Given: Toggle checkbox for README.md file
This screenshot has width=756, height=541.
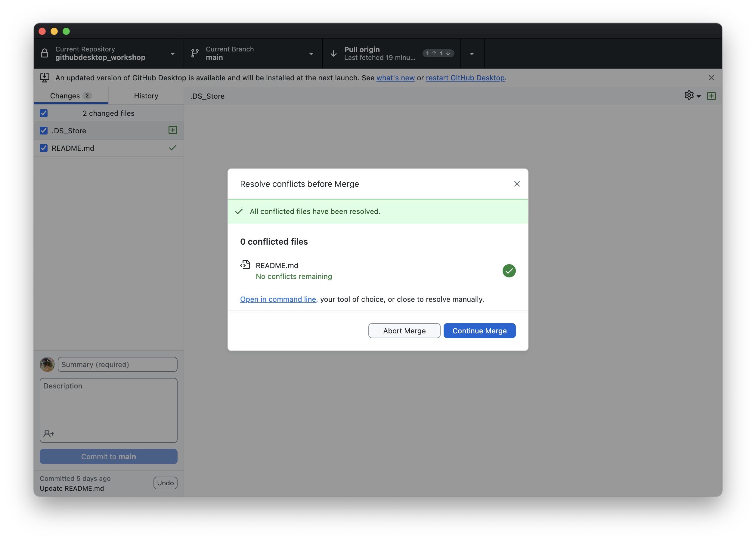Looking at the screenshot, I should 44,147.
